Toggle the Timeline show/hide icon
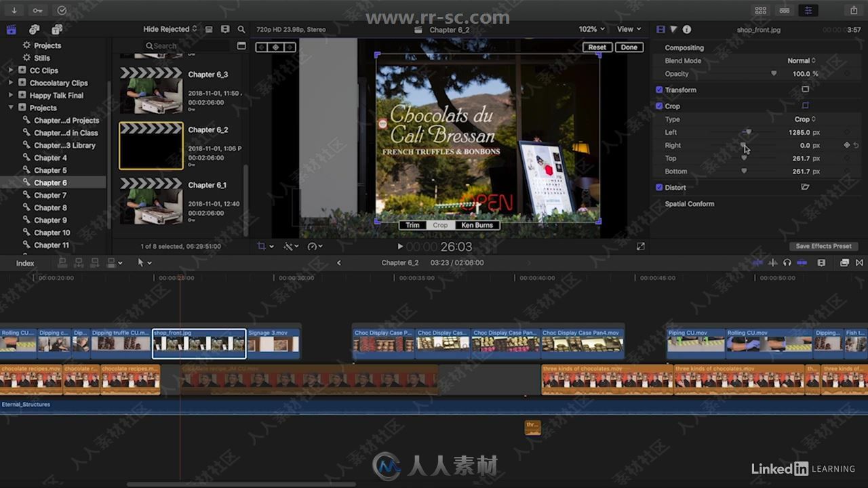This screenshot has height=488, width=868. [785, 10]
